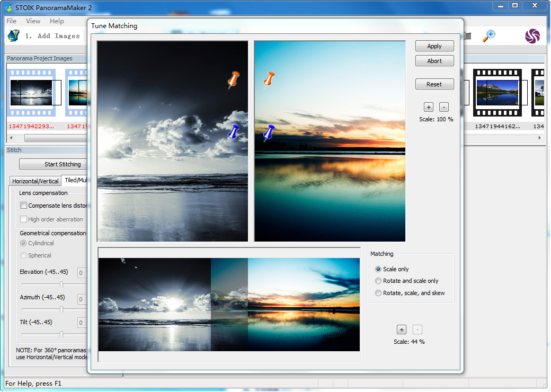
Task: Zoom out top preview with minus button
Action: 444,108
